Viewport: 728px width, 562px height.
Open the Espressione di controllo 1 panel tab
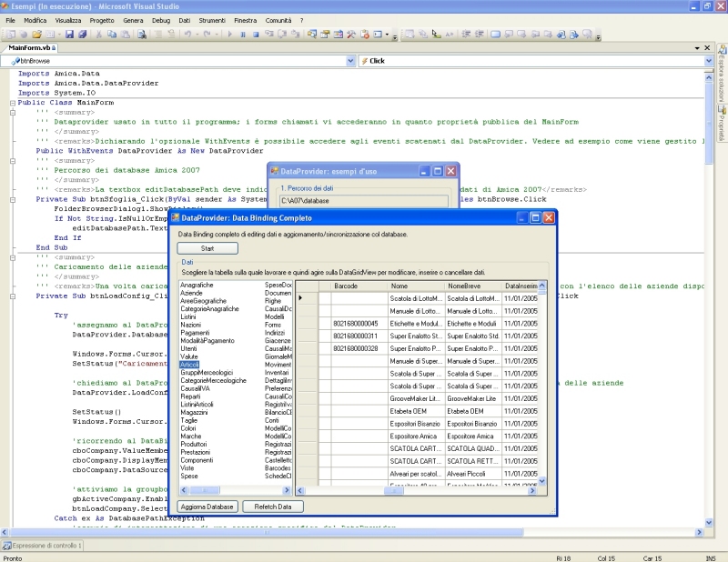coord(42,546)
